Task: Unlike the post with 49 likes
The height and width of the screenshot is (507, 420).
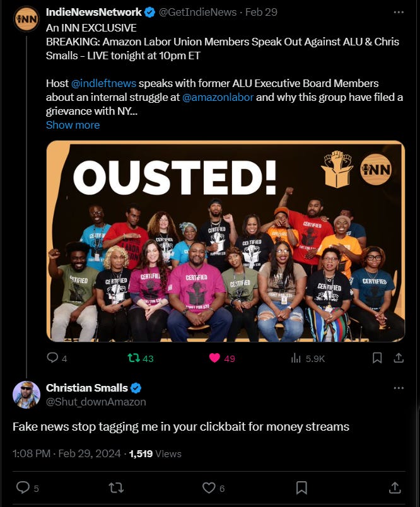Action: [x=214, y=358]
